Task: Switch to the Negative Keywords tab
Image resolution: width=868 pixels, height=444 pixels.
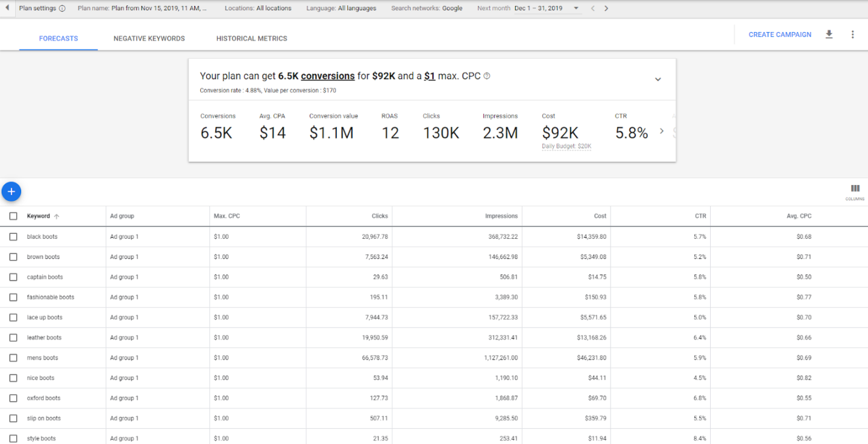Action: click(149, 39)
